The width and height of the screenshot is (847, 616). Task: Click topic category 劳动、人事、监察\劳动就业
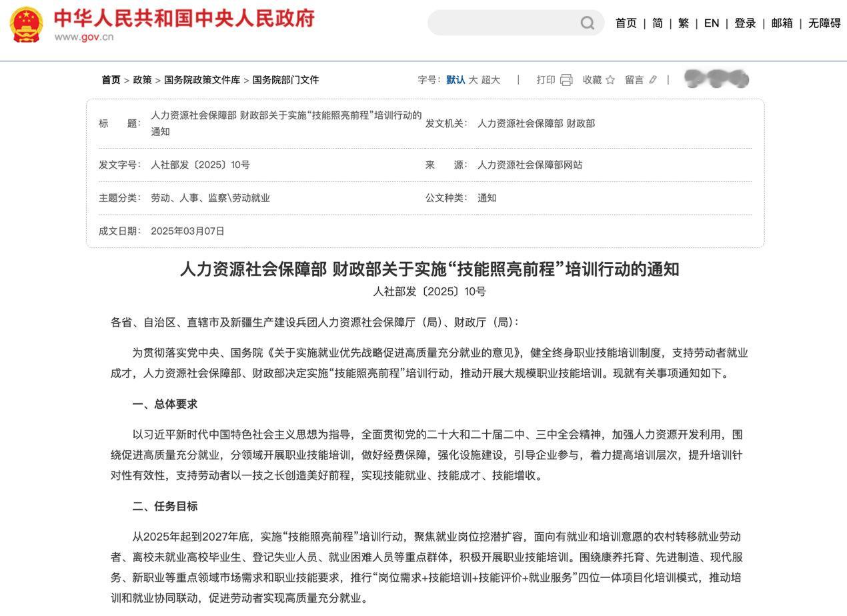click(x=210, y=198)
